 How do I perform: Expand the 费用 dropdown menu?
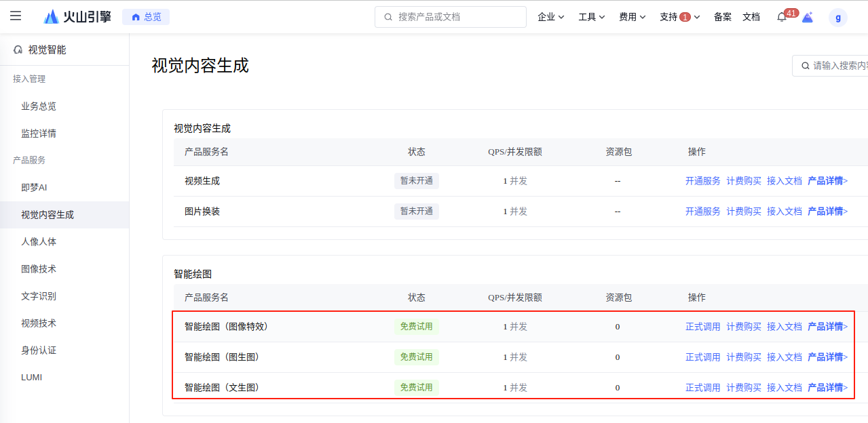coord(633,17)
